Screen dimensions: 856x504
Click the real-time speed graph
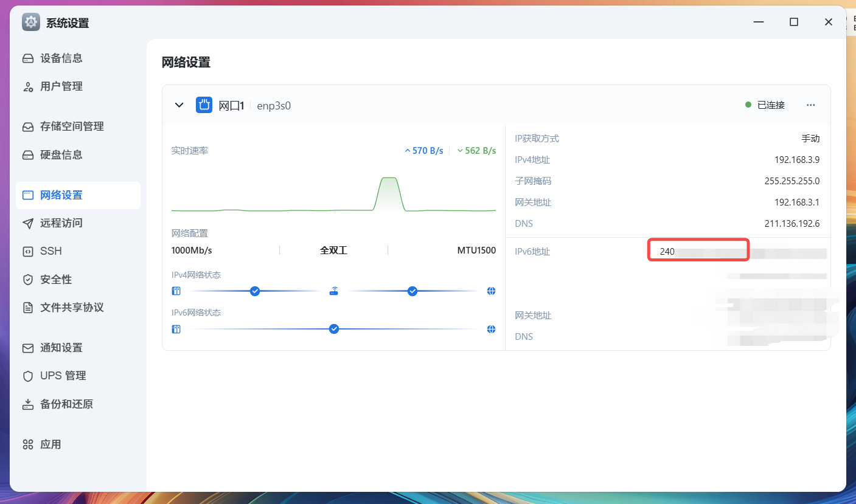coord(333,195)
